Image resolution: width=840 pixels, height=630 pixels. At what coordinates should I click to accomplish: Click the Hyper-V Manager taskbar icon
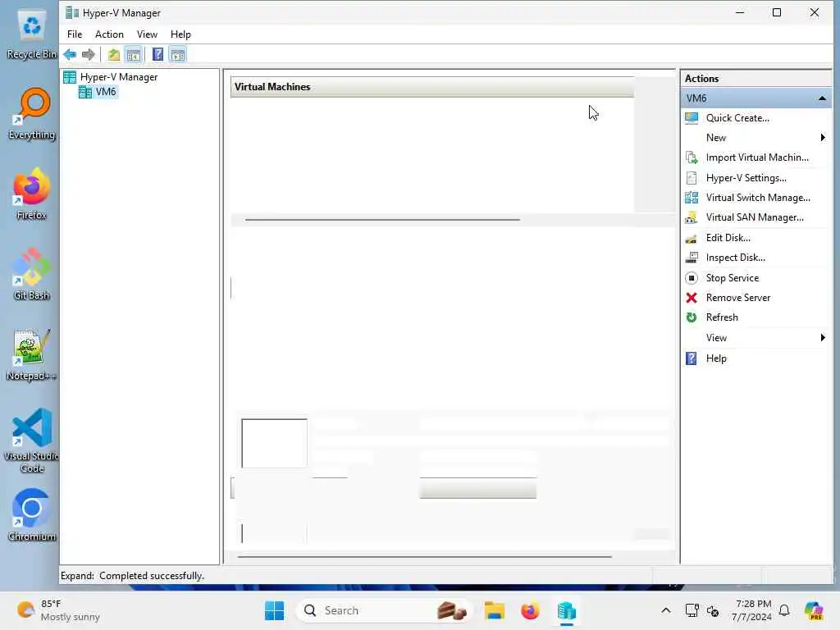[x=566, y=610]
